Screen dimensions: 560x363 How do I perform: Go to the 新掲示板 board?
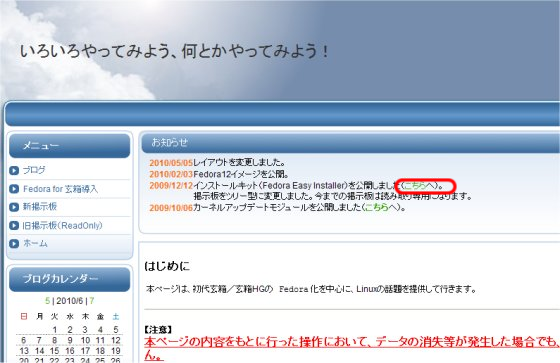point(40,207)
